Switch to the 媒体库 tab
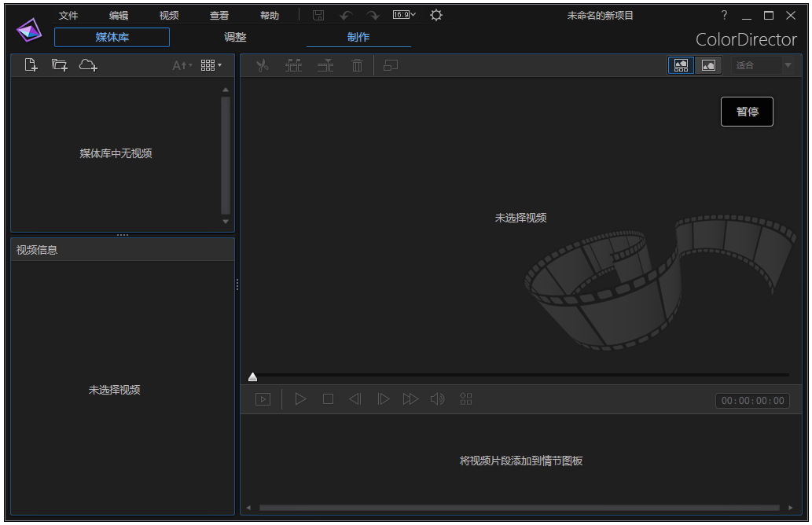The width and height of the screenshot is (812, 525). [x=112, y=37]
